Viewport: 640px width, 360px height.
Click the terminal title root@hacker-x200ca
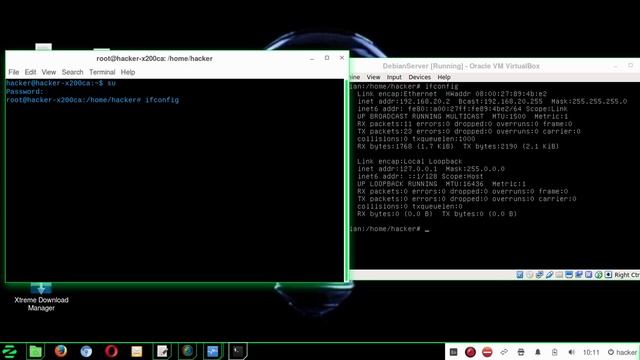[x=154, y=58]
